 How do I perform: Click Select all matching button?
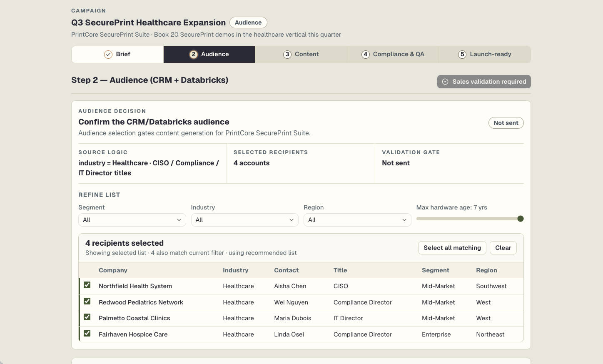452,248
